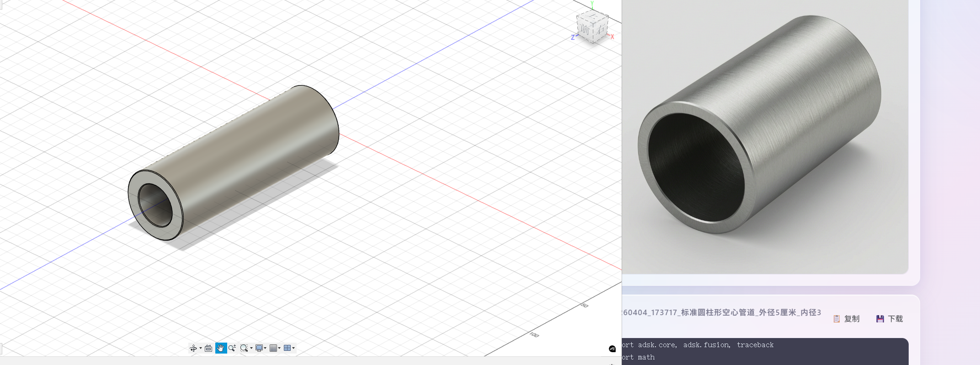Click the black round icon at viewport corner
The image size is (980, 365).
point(612,349)
